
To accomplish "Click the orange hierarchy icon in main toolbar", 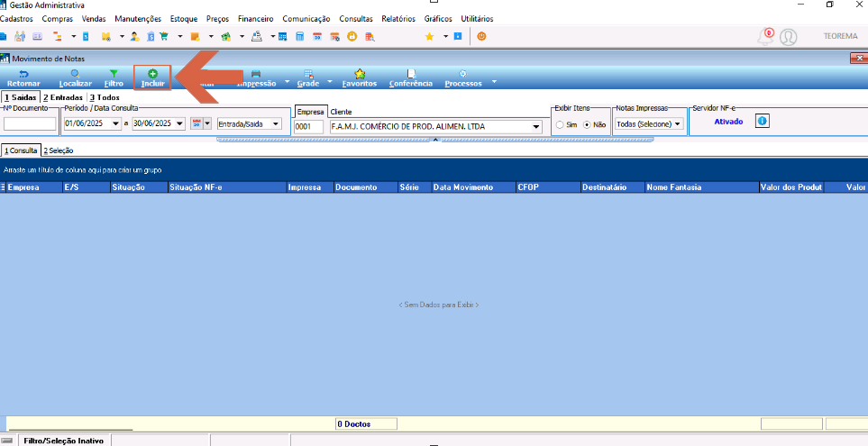I will point(57,37).
